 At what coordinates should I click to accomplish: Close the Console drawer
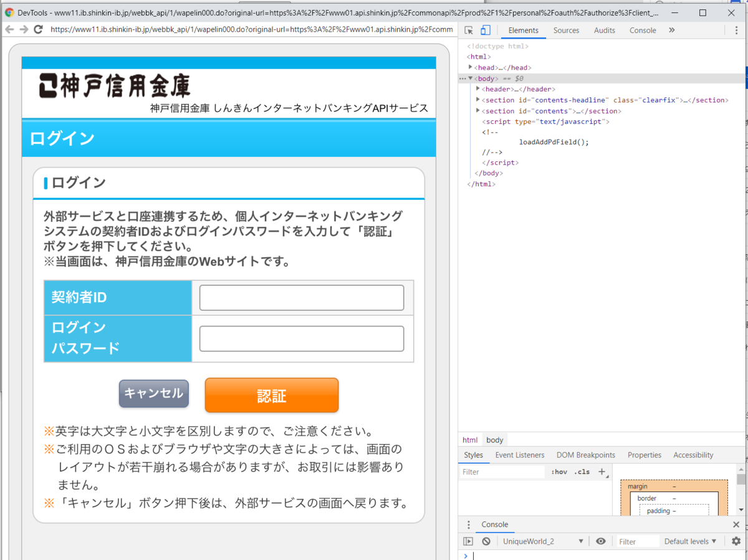(x=736, y=524)
